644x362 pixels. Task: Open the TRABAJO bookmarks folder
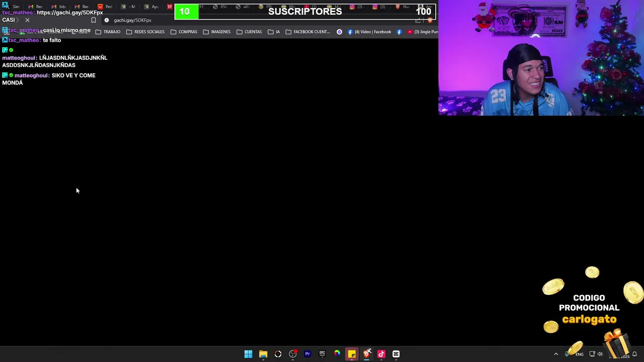pyautogui.click(x=108, y=32)
